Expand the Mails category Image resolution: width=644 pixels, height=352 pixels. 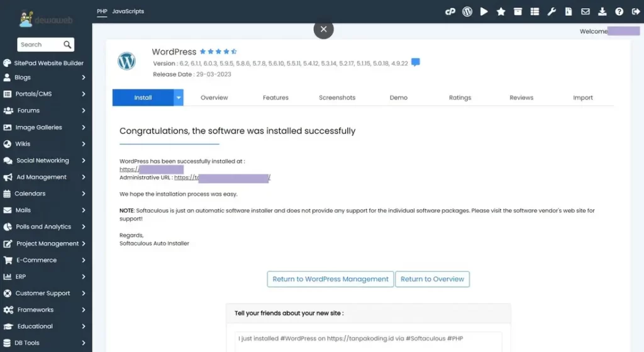coord(45,210)
